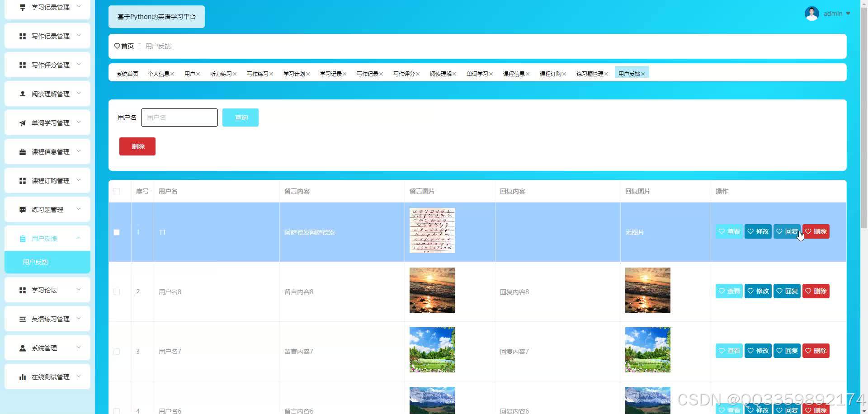This screenshot has height=414, width=868.
Task: Expand the 写作记录管理 sidebar menu chevron
Action: pos(79,36)
